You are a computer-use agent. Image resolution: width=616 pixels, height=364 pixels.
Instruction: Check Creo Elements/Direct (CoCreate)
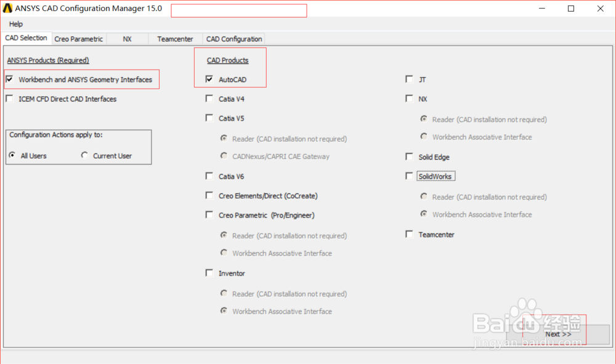(x=209, y=195)
